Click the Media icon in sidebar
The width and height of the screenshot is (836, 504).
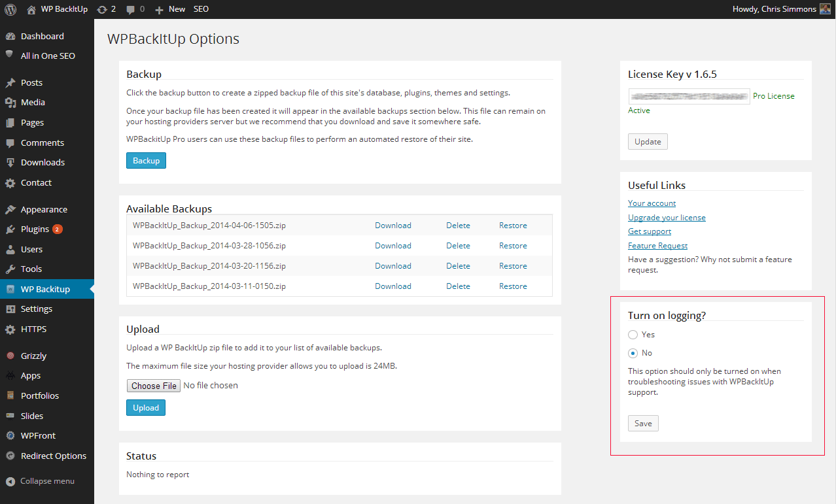pyautogui.click(x=10, y=102)
